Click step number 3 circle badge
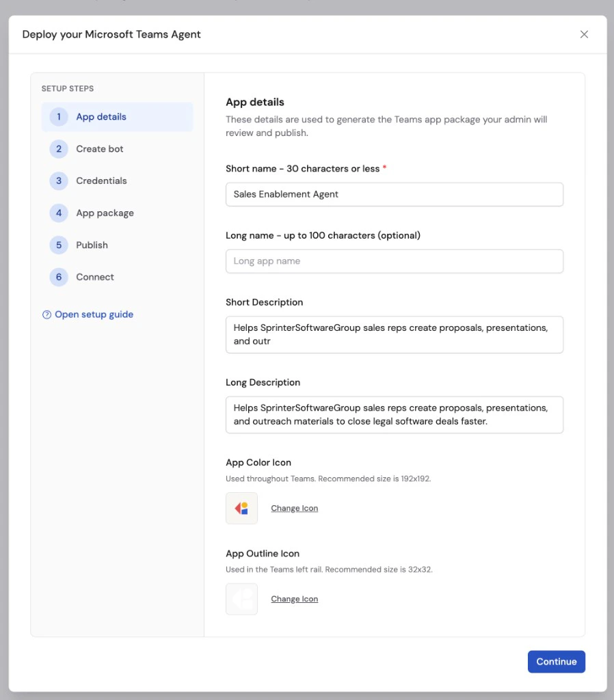 59,180
